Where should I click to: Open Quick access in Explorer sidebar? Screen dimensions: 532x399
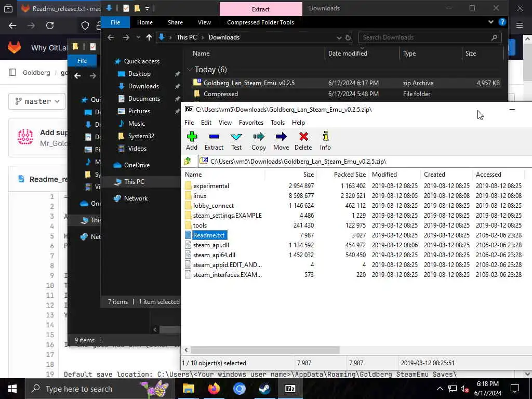[x=141, y=61]
